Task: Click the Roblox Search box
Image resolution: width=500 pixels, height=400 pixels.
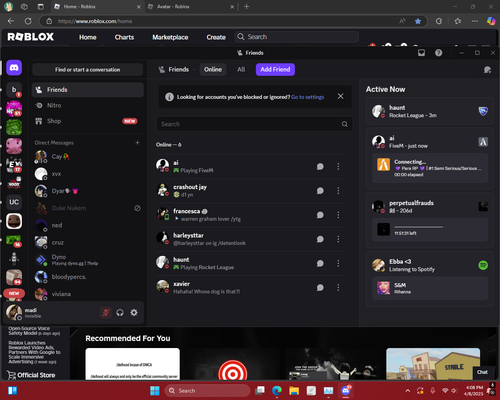Action: [x=297, y=37]
